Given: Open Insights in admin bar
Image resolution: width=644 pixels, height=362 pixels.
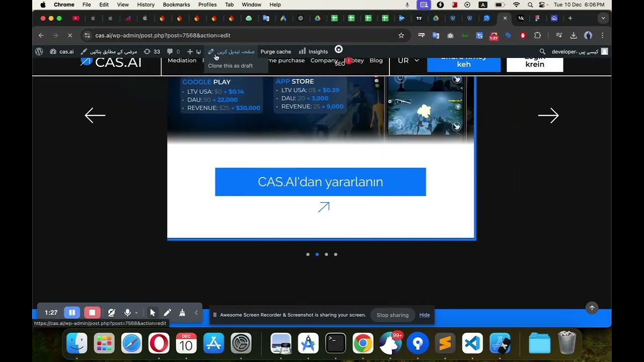Looking at the screenshot, I should tap(313, 51).
